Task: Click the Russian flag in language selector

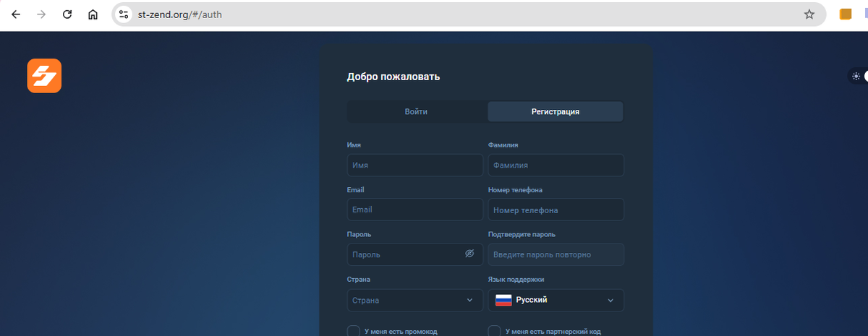Action: 503,300
